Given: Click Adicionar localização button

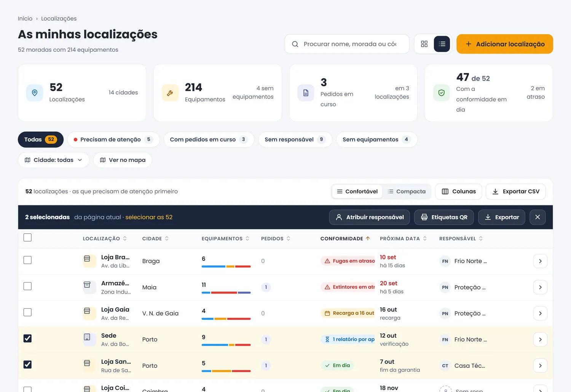Looking at the screenshot, I should pos(505,44).
